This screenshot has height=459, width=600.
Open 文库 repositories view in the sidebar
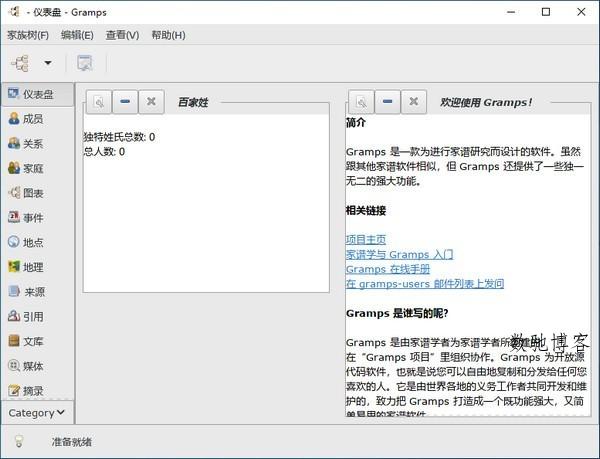tap(37, 341)
